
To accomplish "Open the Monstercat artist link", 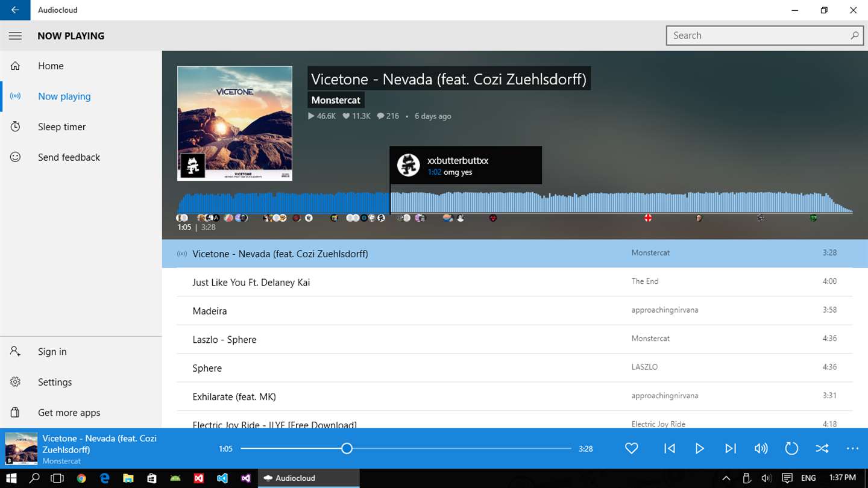I will tap(336, 100).
